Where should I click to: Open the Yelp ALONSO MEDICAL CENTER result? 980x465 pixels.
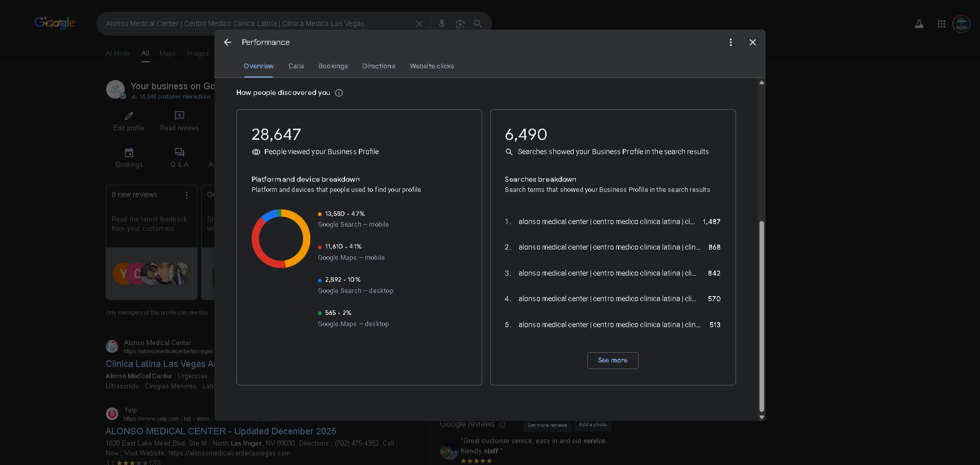pos(220,431)
